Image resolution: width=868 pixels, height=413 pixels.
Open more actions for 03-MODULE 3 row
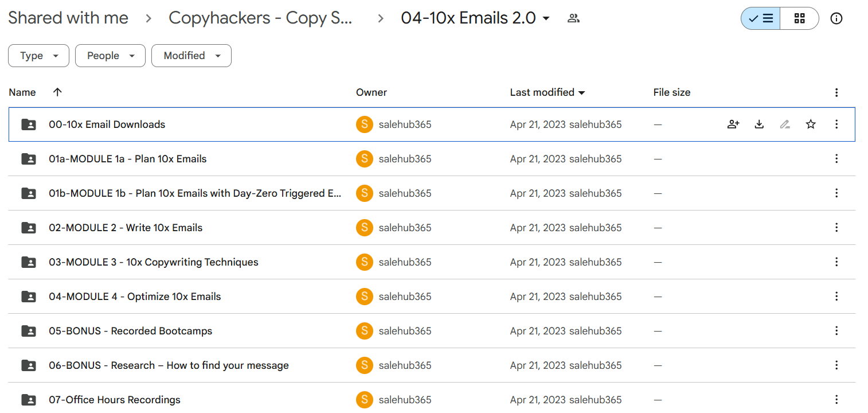[x=836, y=262]
